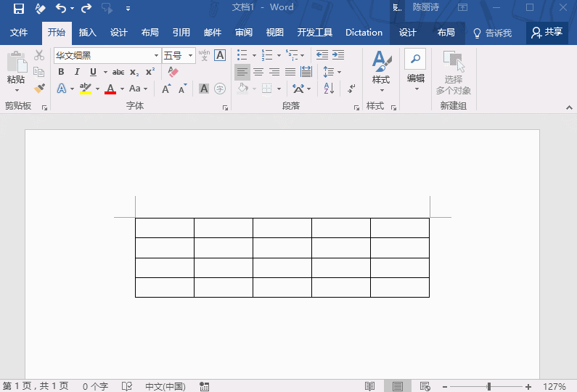Open the borders dropdown arrow
This screenshot has width=577, height=392.
(x=279, y=89)
